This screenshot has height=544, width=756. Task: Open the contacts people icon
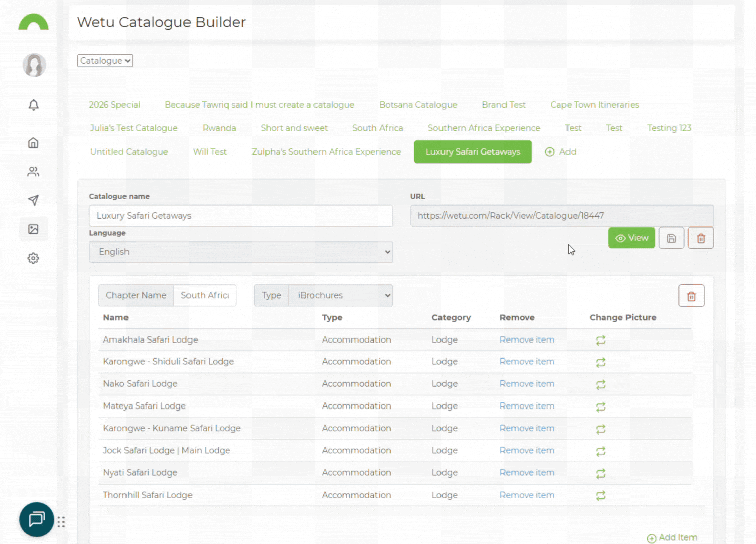(33, 172)
